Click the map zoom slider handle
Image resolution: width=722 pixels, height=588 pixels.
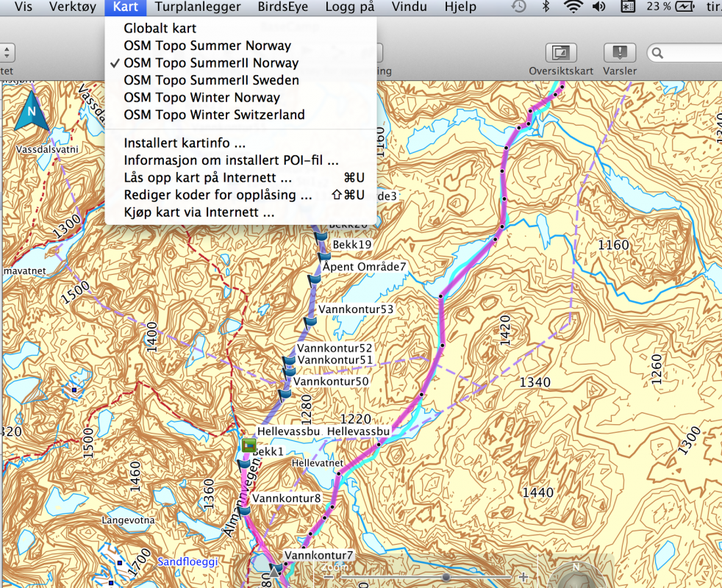point(446,577)
